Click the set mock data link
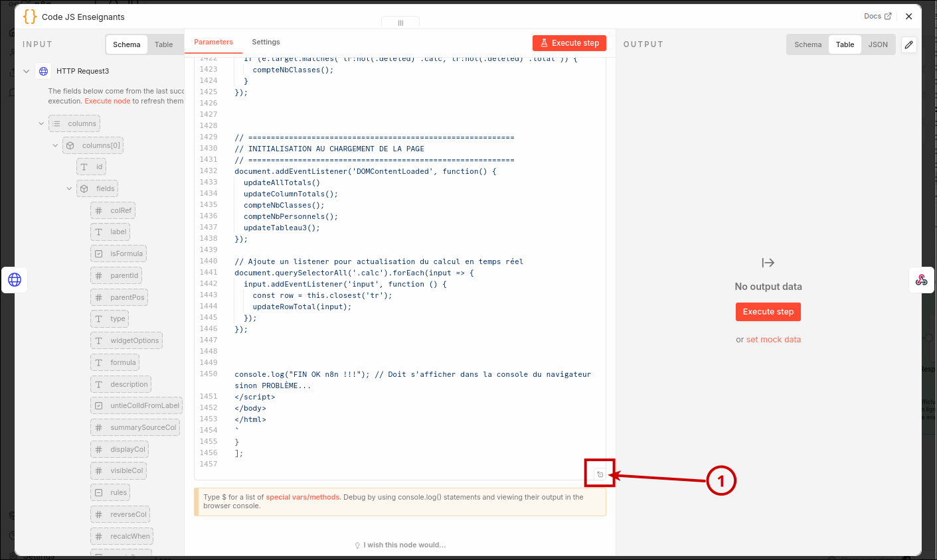This screenshot has width=937, height=560. coord(774,340)
